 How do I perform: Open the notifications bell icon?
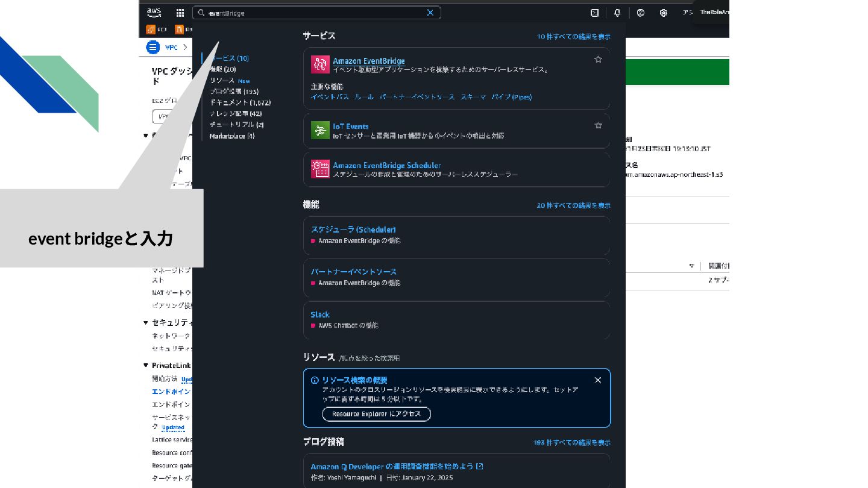coord(617,13)
